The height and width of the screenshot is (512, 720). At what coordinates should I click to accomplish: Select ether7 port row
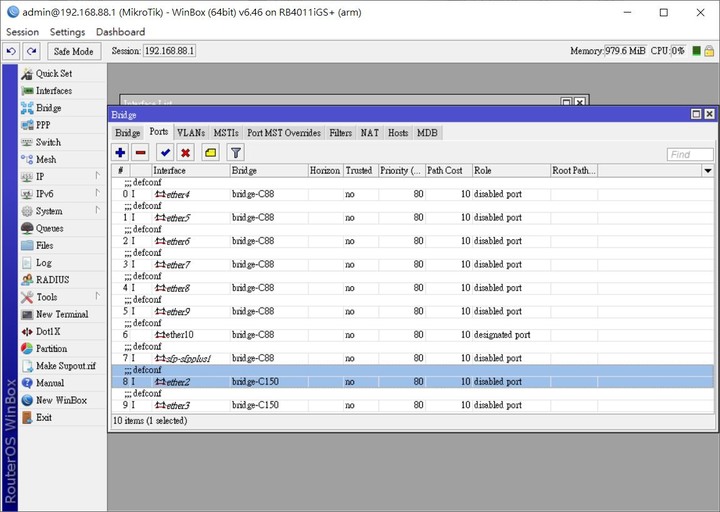pos(412,264)
